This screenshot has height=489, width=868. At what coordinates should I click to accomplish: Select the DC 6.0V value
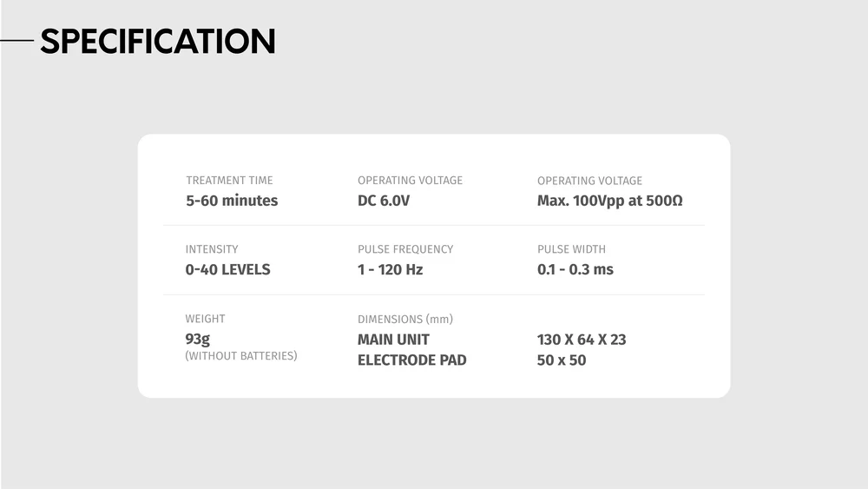pos(384,201)
